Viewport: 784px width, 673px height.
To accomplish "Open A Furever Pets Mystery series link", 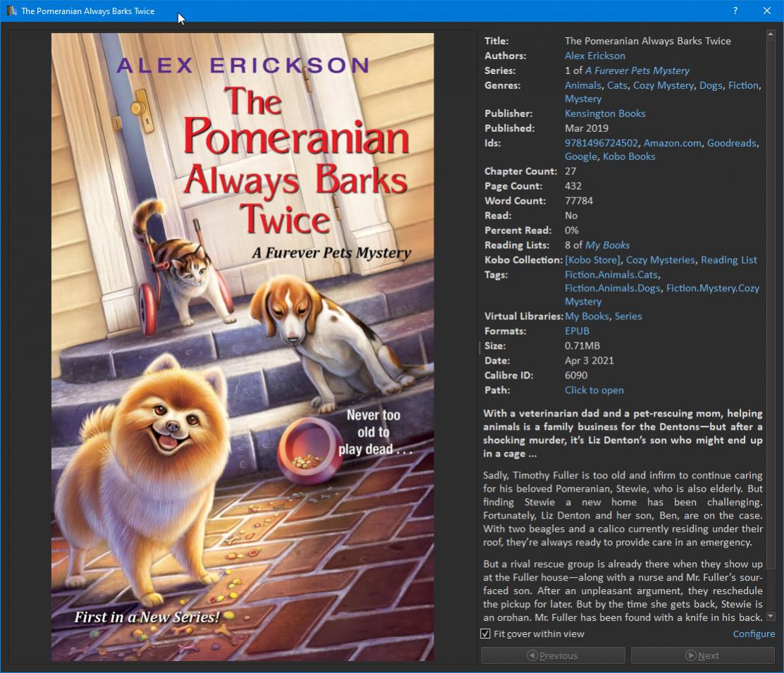I will (637, 70).
